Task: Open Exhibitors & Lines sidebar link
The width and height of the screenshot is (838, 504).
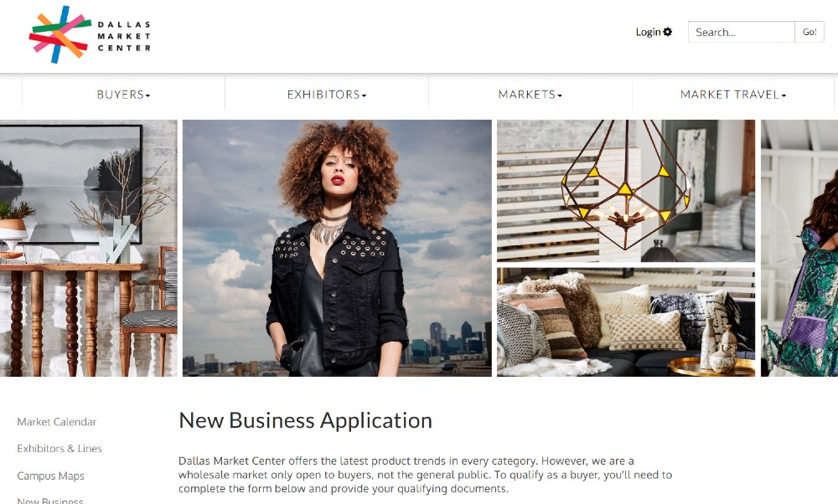Action: [x=59, y=449]
